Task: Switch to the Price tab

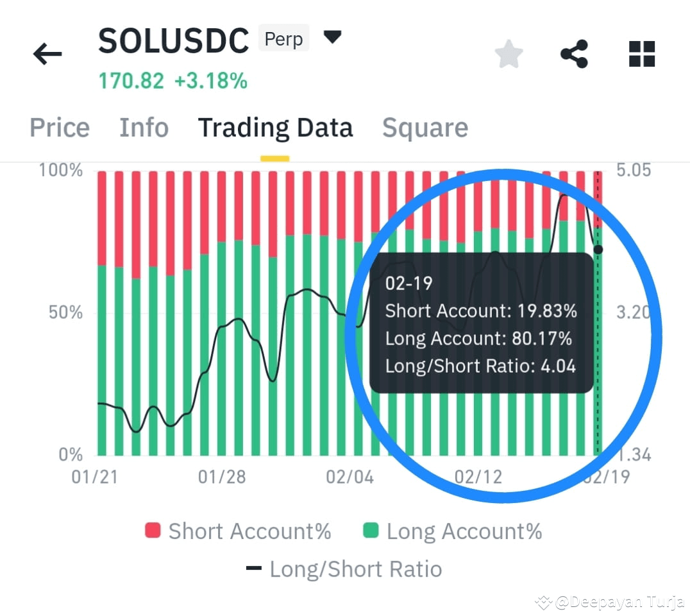Action: (x=59, y=128)
